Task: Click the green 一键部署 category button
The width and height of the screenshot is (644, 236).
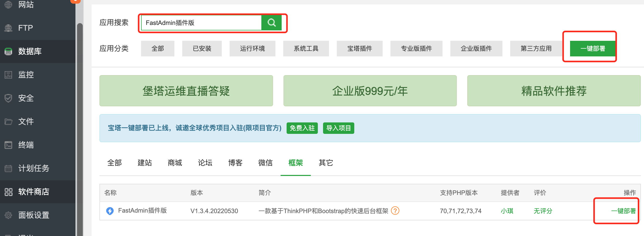Action: [593, 49]
